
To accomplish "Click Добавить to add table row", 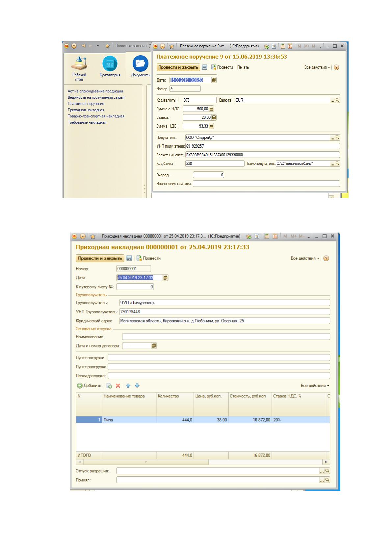I will [x=89, y=386].
